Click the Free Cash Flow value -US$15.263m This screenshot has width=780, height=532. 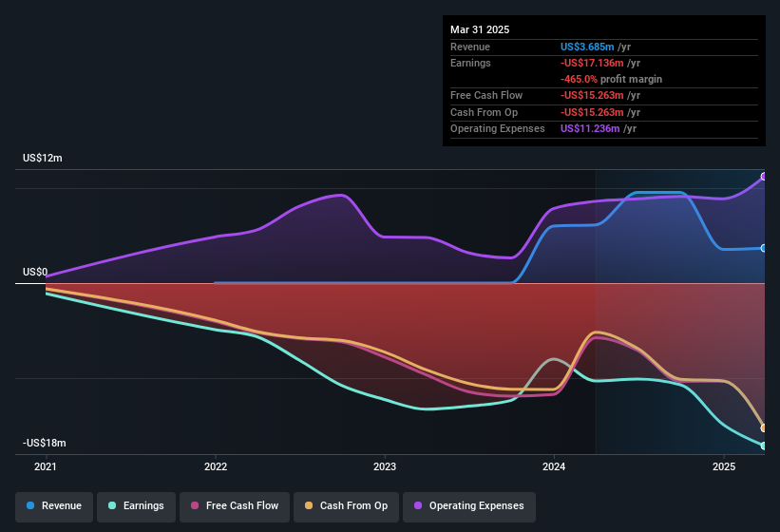click(592, 95)
